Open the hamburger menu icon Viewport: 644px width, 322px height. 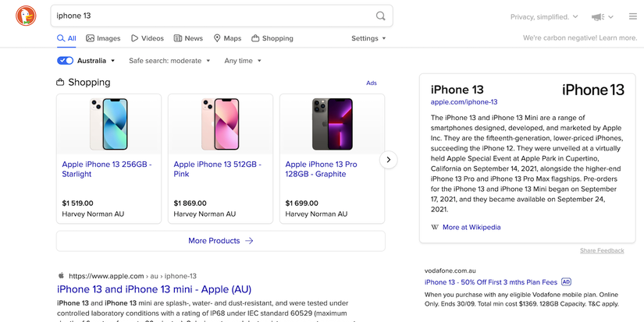click(x=633, y=16)
